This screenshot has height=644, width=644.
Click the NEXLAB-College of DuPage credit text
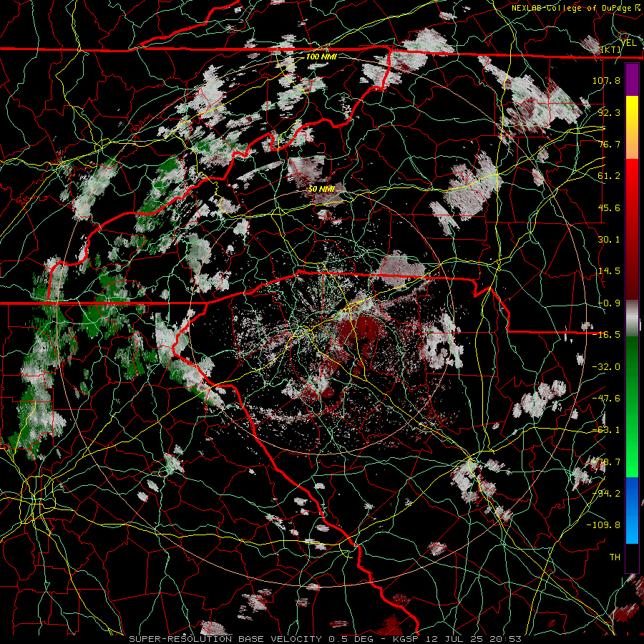(571, 8)
